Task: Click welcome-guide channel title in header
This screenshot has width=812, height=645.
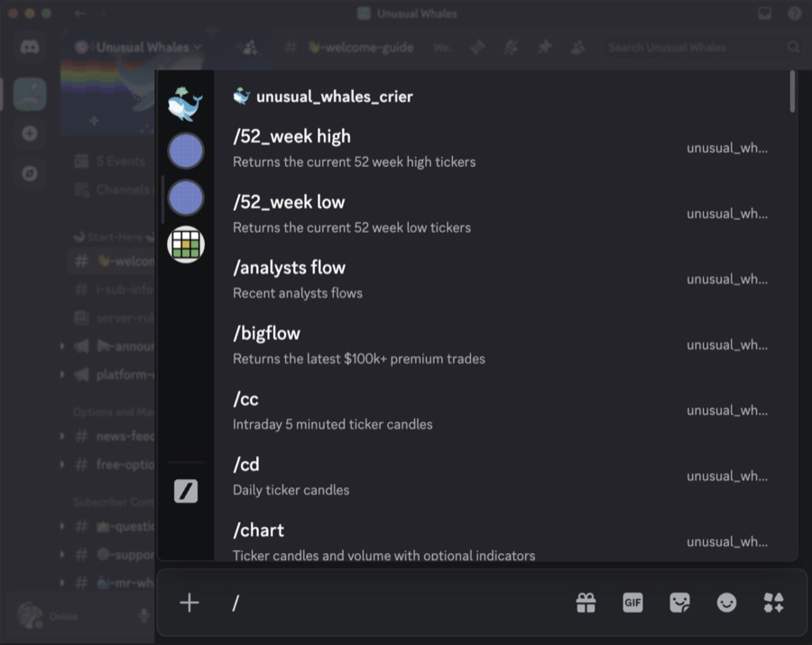Action: [x=361, y=48]
